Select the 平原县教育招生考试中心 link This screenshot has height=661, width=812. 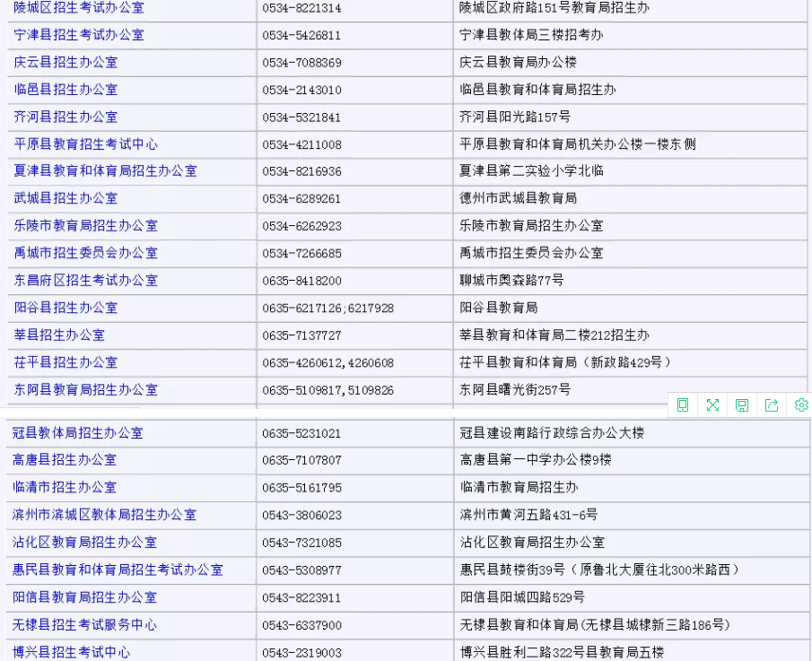[86, 144]
